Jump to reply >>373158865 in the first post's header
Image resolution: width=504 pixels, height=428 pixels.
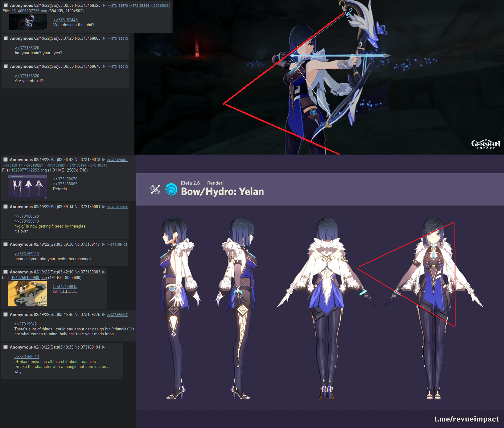(139, 6)
